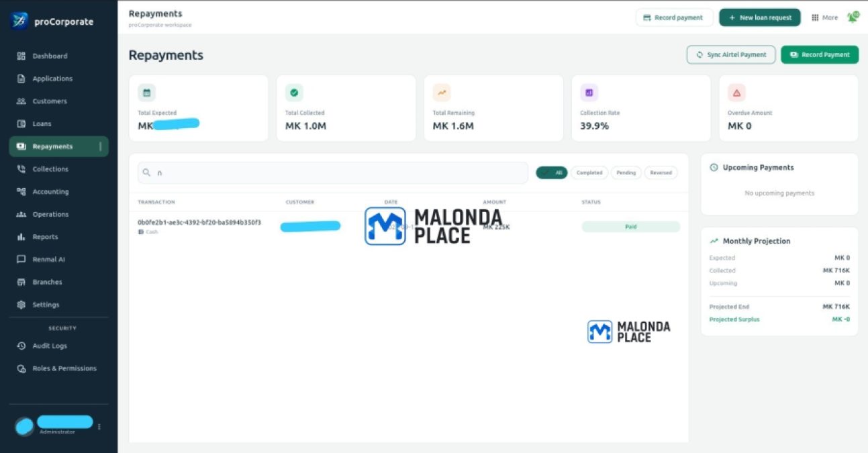
Task: Click the Dashboard grid icon
Action: (21, 56)
